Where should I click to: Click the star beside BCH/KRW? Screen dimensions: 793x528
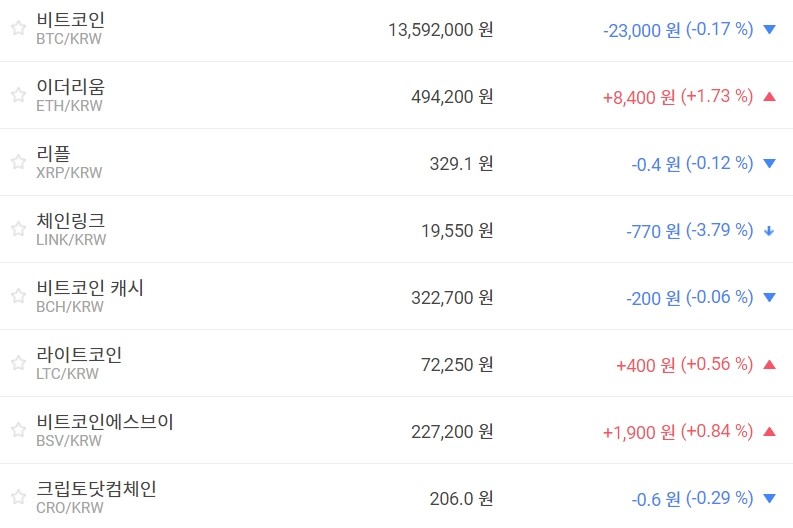pos(18,296)
